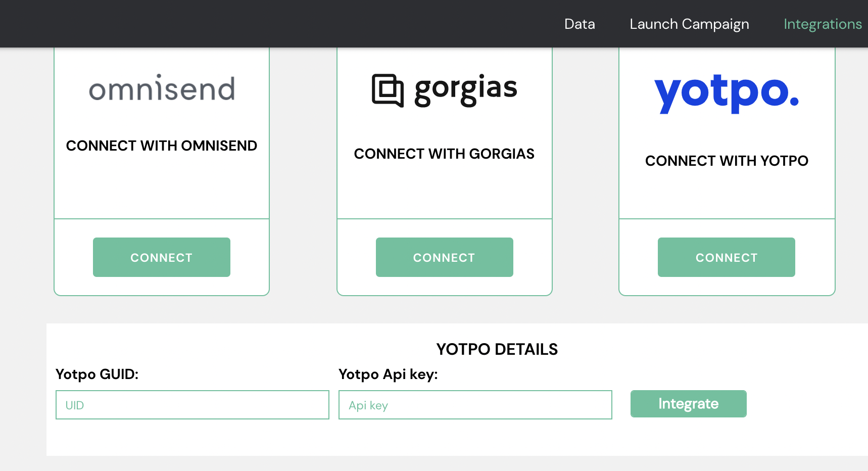Select the 'CONNECT WITH OMNISEND' text

tap(162, 146)
